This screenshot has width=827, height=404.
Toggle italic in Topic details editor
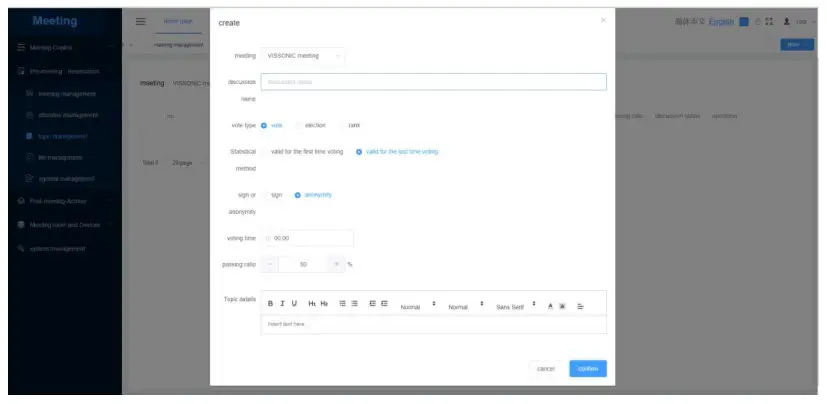pos(282,304)
